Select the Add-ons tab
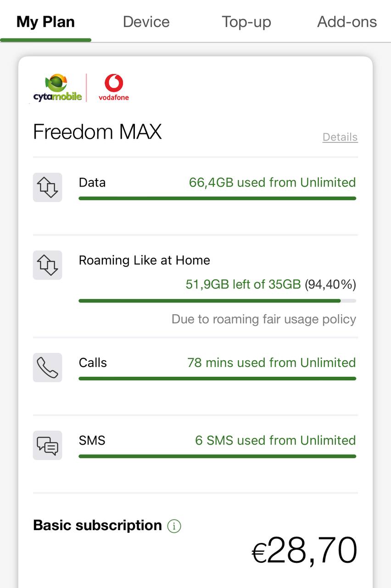Viewport: 391px width, 588px height. coord(347,22)
